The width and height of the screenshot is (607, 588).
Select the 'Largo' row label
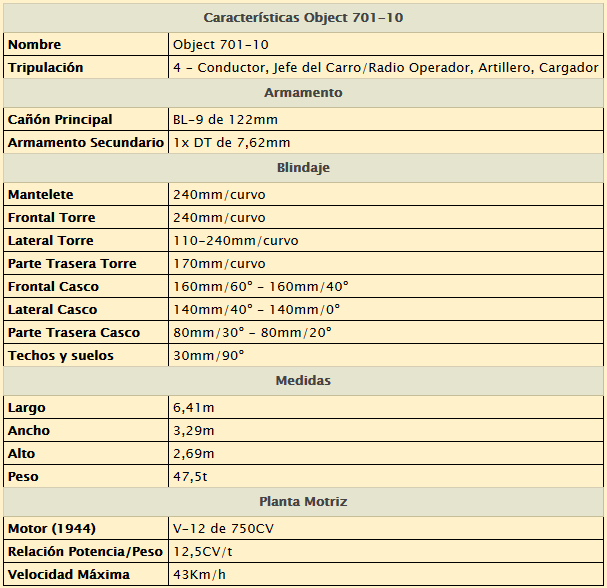(x=27, y=408)
